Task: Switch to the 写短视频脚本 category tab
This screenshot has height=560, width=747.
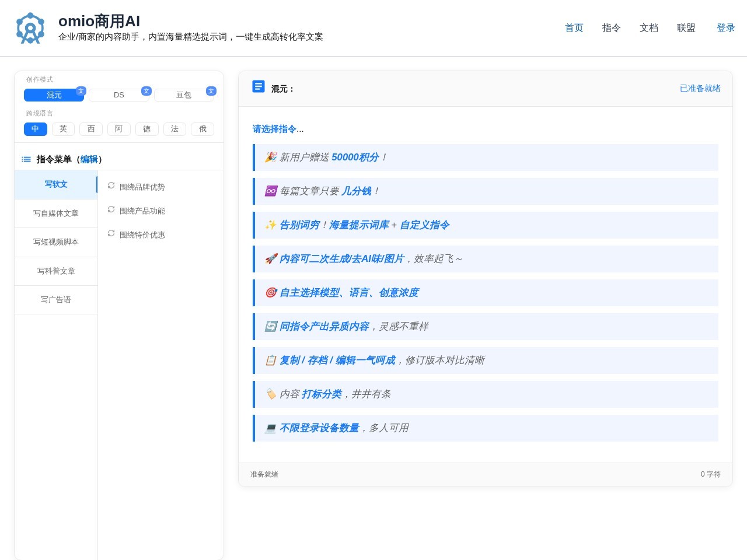Action: click(x=56, y=242)
